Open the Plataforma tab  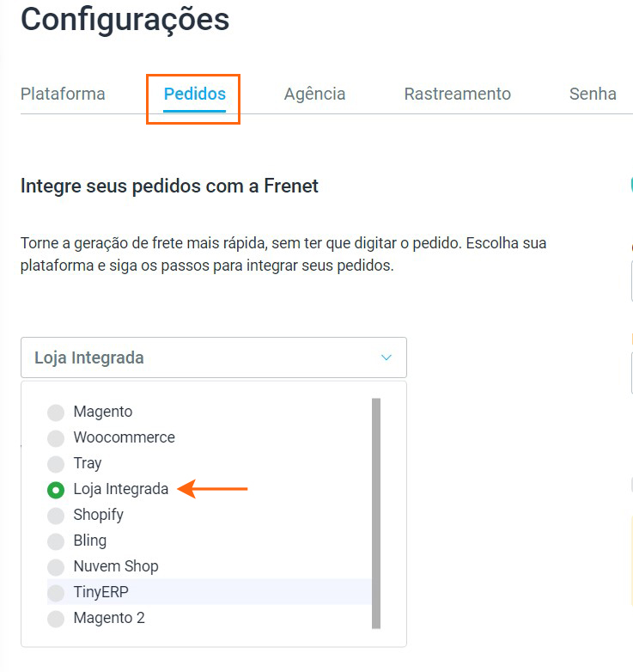coord(63,94)
